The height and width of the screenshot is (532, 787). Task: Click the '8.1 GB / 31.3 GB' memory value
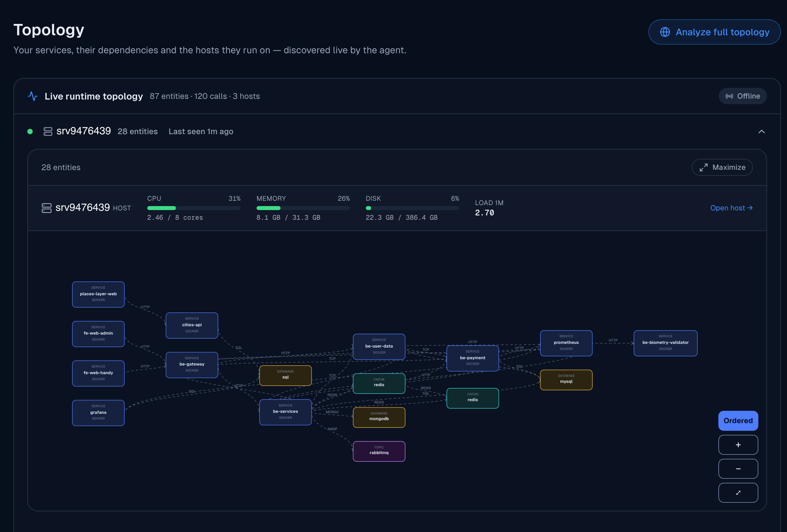(x=288, y=217)
